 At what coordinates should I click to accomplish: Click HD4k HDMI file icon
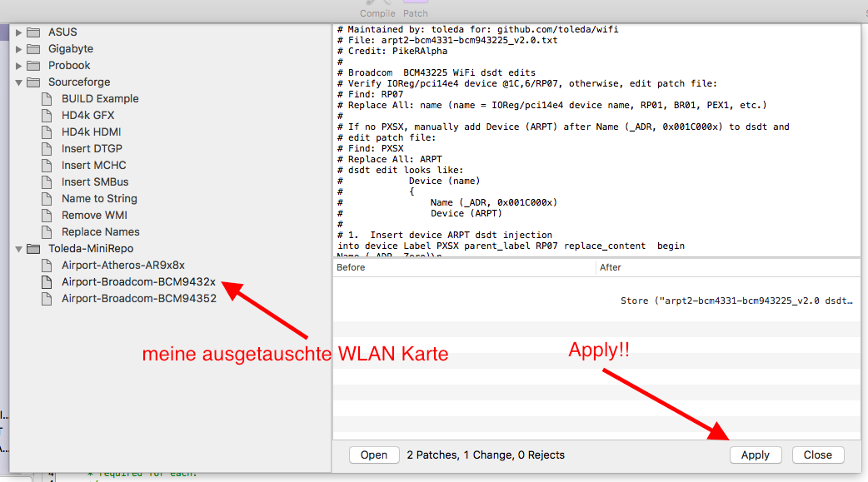tap(47, 132)
